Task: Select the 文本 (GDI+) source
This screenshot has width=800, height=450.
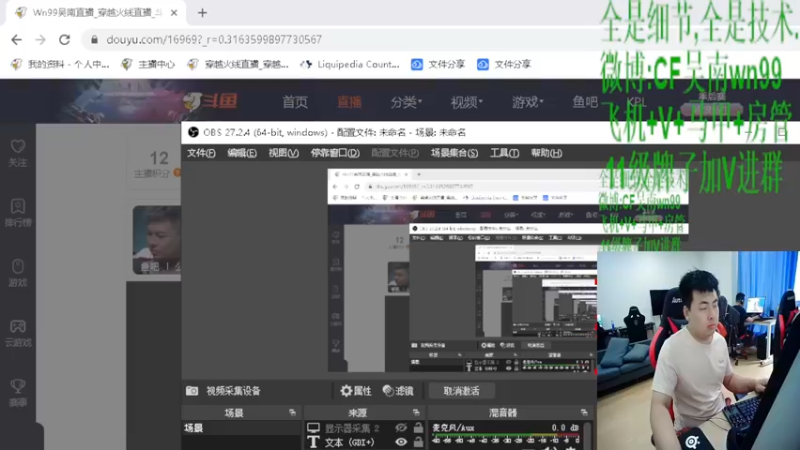Action: tap(349, 442)
